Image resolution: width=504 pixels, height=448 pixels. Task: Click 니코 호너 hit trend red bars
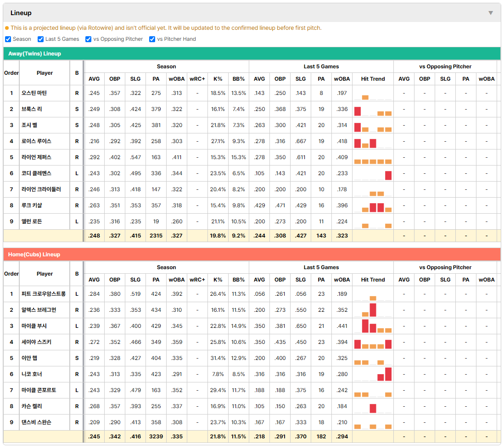coord(384,374)
